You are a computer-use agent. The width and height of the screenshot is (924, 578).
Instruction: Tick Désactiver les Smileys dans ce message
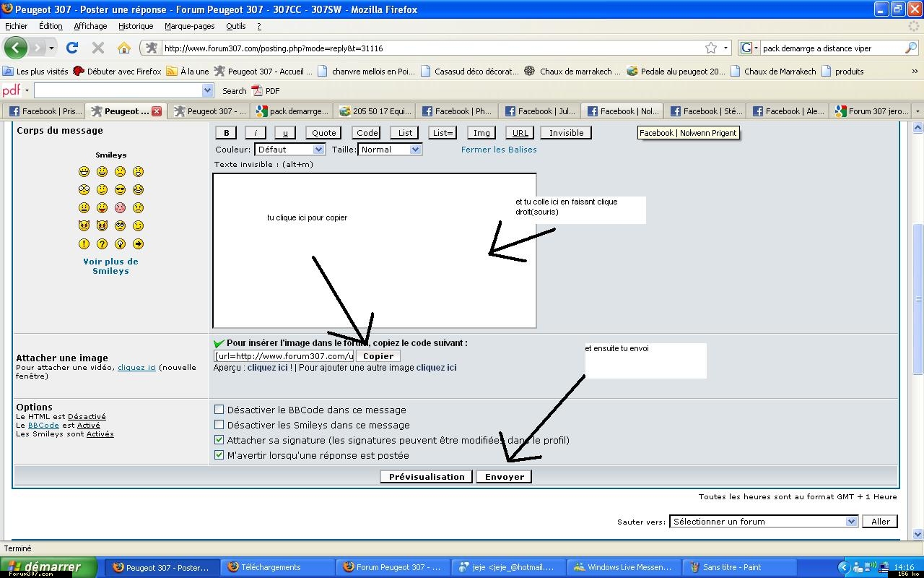click(219, 425)
